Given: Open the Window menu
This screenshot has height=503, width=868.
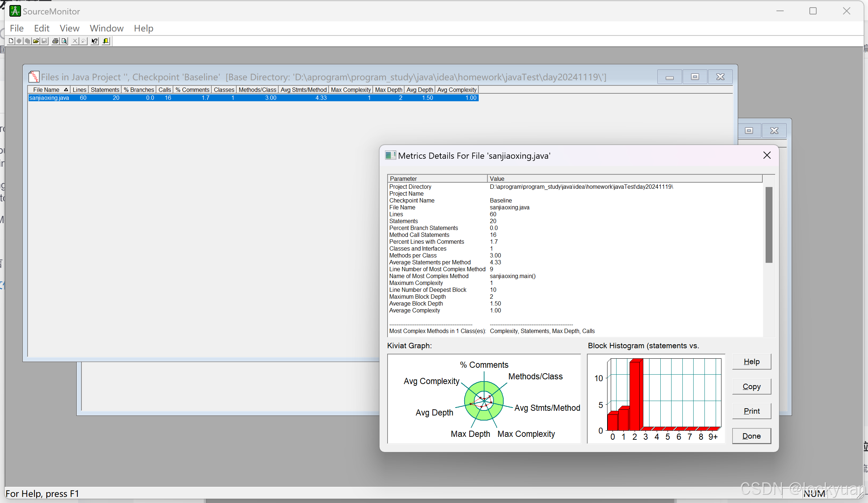Looking at the screenshot, I should coord(106,28).
